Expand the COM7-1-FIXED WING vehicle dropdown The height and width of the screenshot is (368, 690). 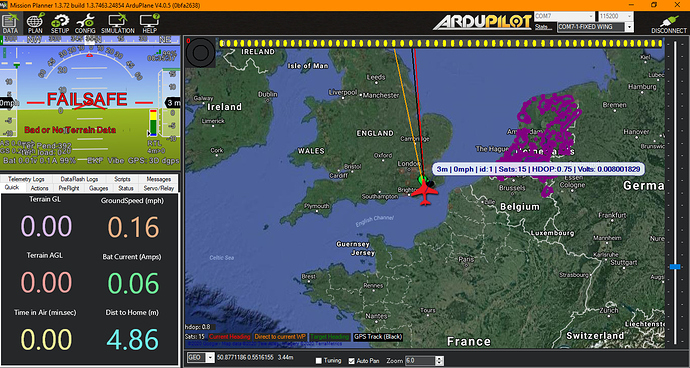pos(595,27)
